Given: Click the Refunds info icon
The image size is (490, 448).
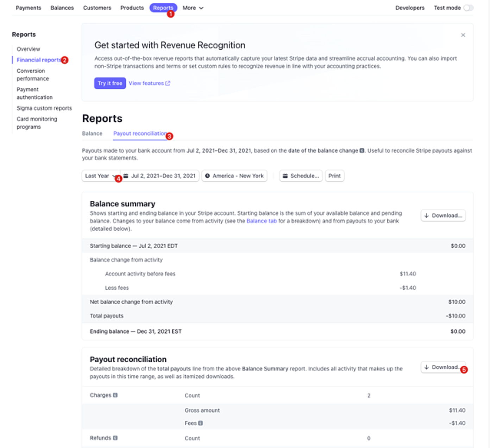Looking at the screenshot, I should coord(115,438).
